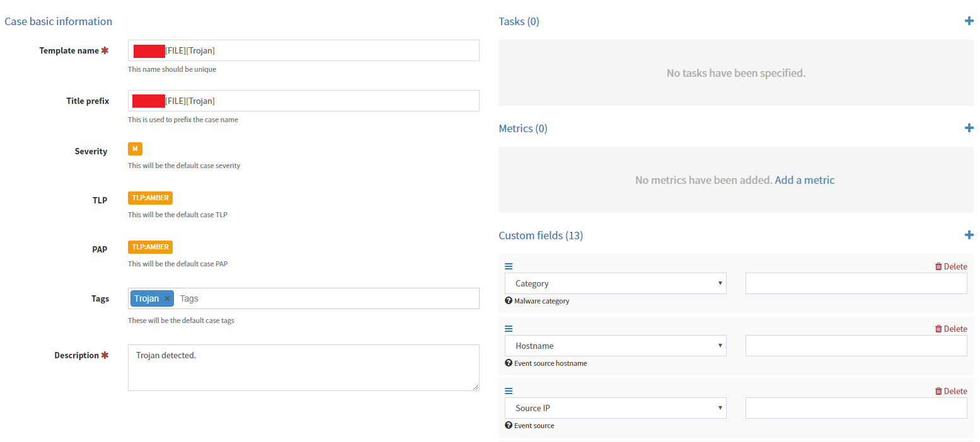980x442 pixels.
Task: Delete the Hostname field using its Delete link
Action: pos(951,328)
